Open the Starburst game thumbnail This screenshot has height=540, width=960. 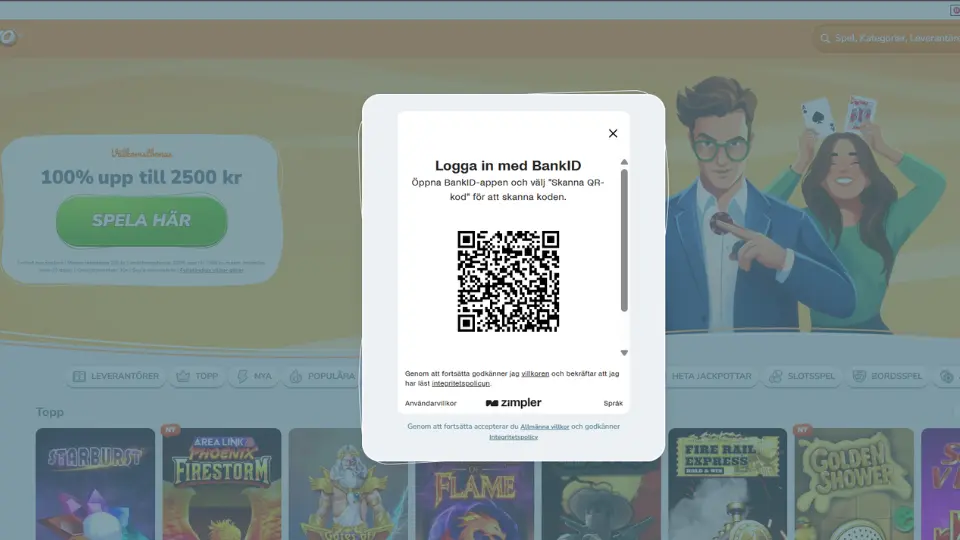pos(95,484)
